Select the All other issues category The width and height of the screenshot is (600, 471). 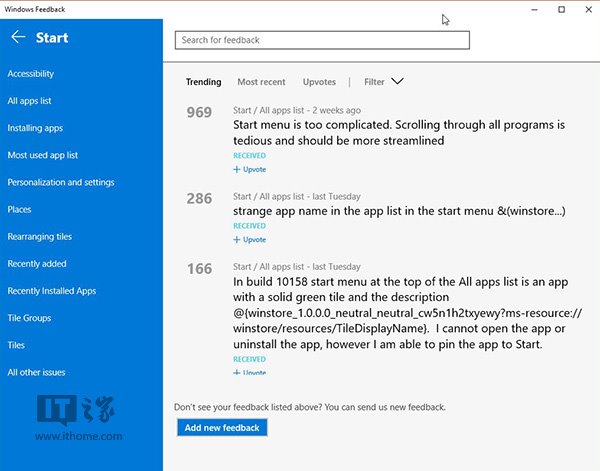(x=36, y=372)
